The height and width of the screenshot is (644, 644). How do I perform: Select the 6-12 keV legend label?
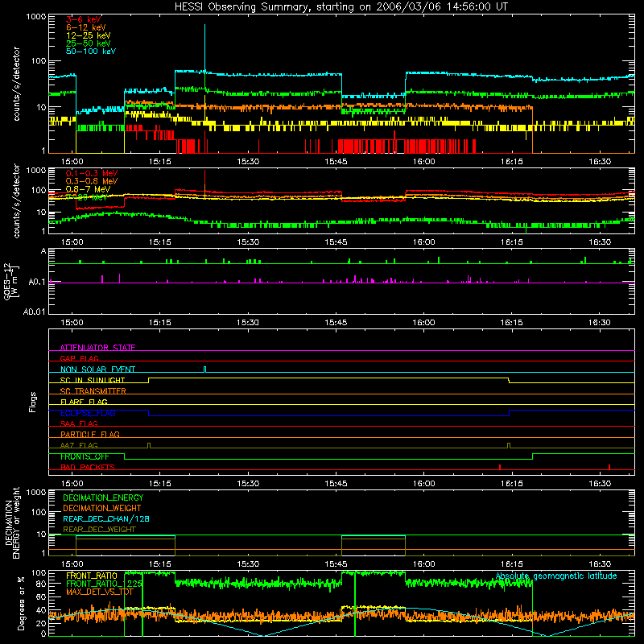coord(86,27)
